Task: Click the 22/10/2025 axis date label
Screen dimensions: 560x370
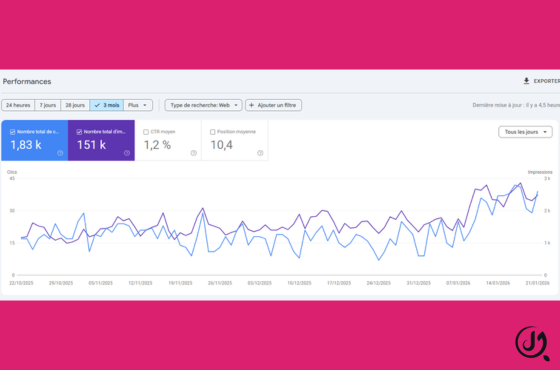Action: [21, 283]
